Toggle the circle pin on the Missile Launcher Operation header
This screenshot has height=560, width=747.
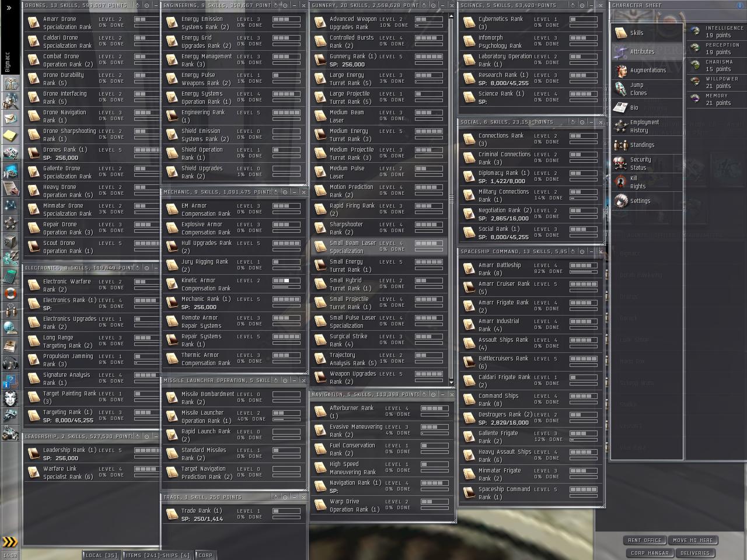tap(285, 380)
